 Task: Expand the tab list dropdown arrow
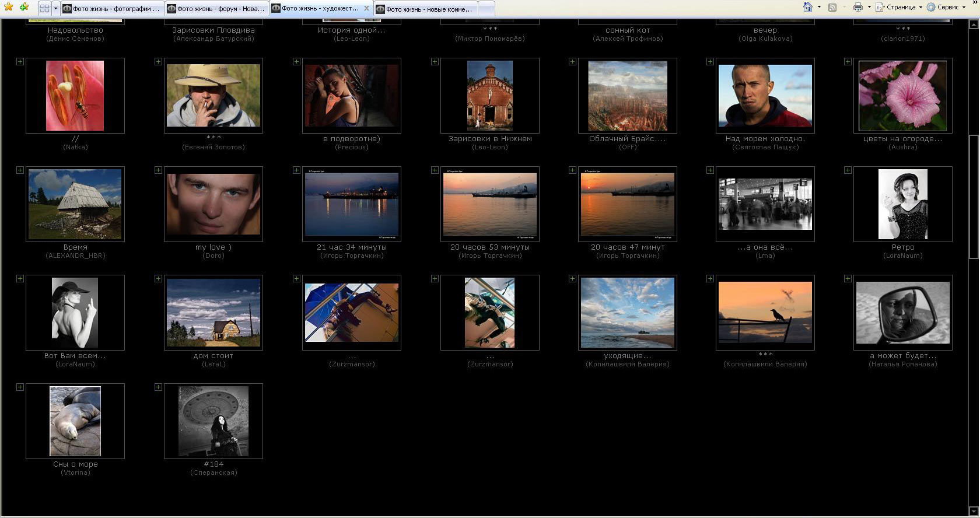coord(56,8)
